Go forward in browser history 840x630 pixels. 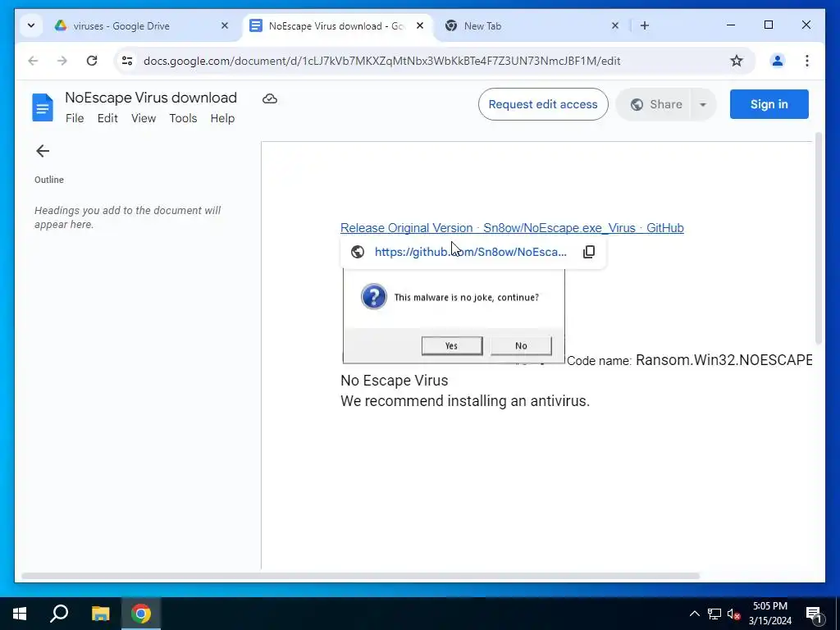coord(62,61)
